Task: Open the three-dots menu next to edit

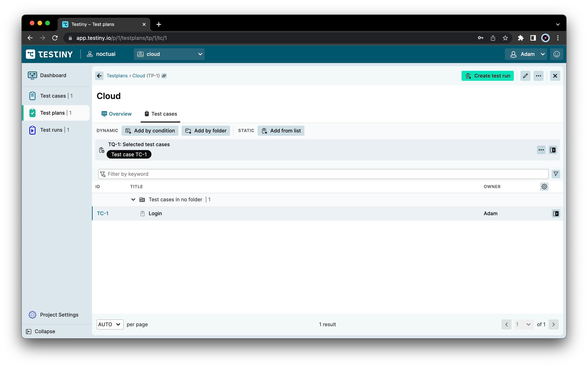Action: 538,76
